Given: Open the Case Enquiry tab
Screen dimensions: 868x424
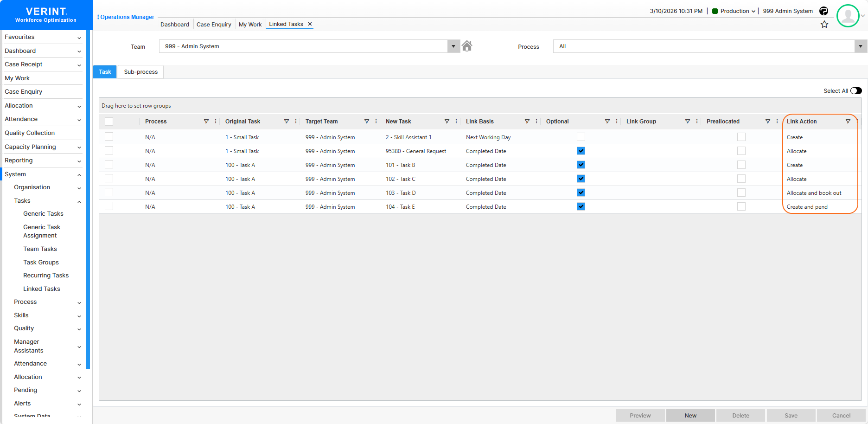Looking at the screenshot, I should point(214,25).
